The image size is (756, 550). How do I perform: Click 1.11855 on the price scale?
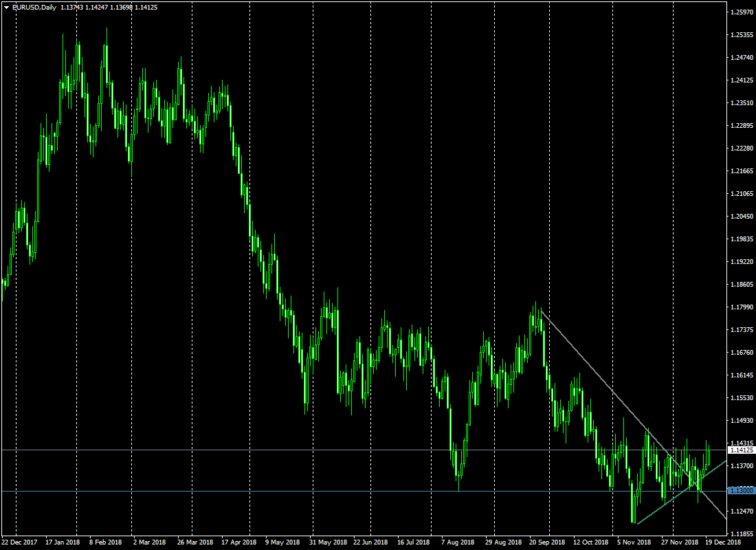pyautogui.click(x=742, y=533)
